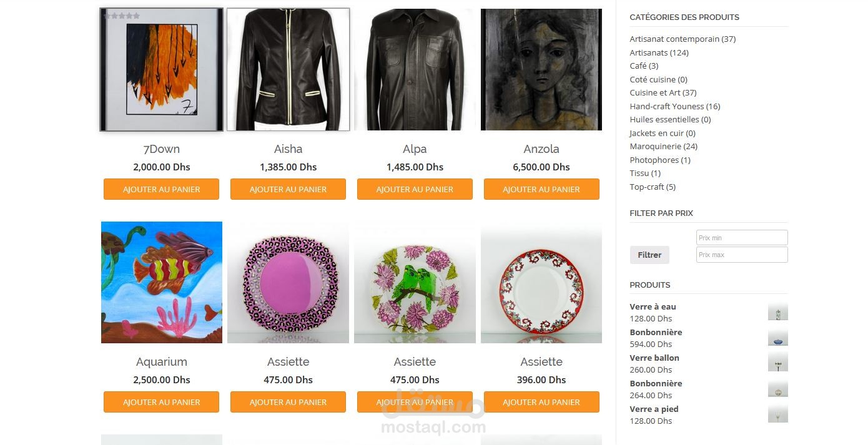Click the Filtrer price button
This screenshot has height=445, width=868.
(649, 255)
